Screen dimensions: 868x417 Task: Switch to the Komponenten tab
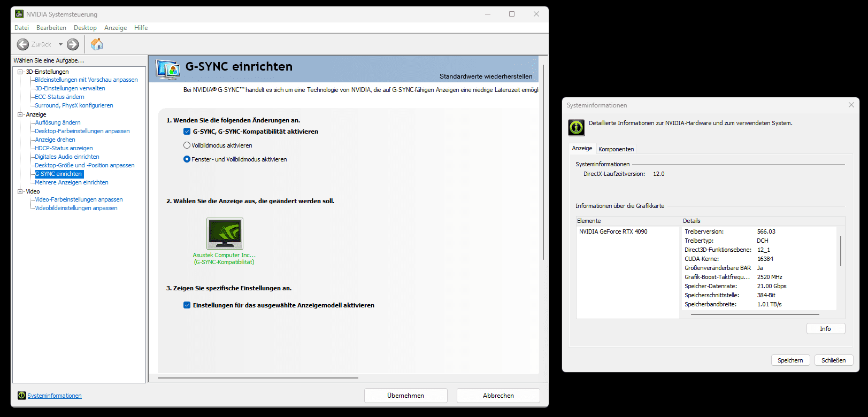[x=616, y=149]
